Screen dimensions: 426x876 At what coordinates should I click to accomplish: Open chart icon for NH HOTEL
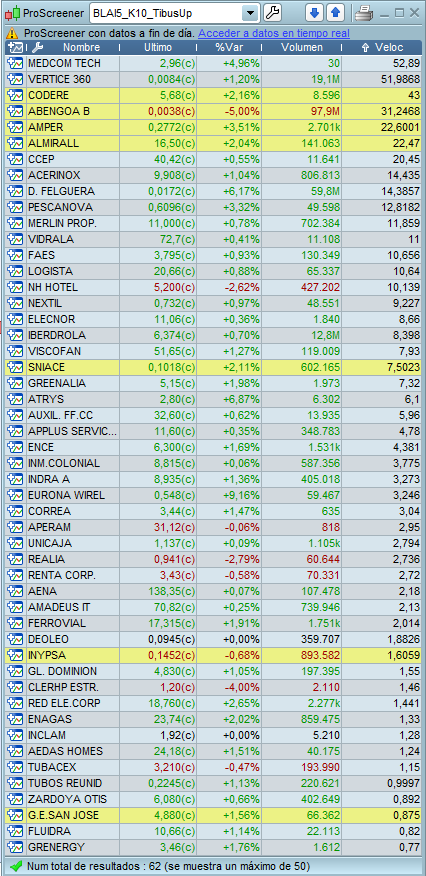click(14, 288)
